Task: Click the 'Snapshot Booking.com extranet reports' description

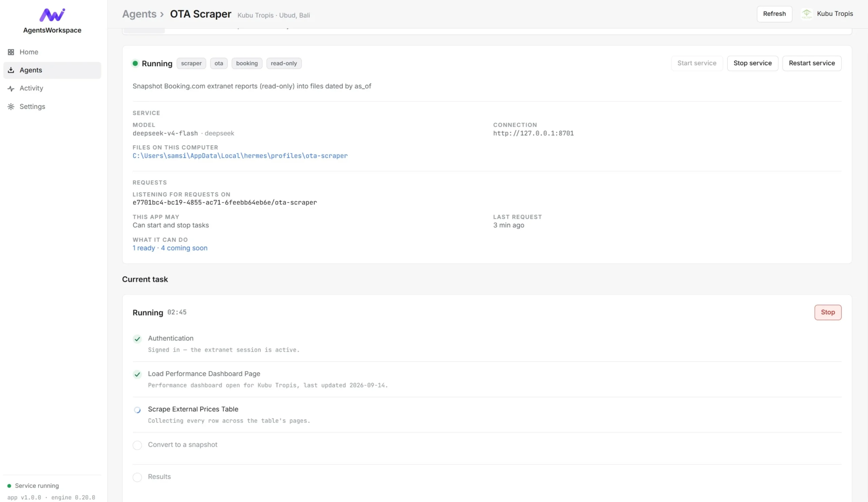Action: 252,86
